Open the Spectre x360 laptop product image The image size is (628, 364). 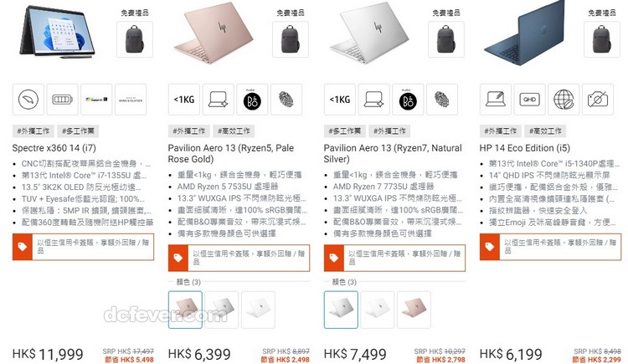[57, 32]
